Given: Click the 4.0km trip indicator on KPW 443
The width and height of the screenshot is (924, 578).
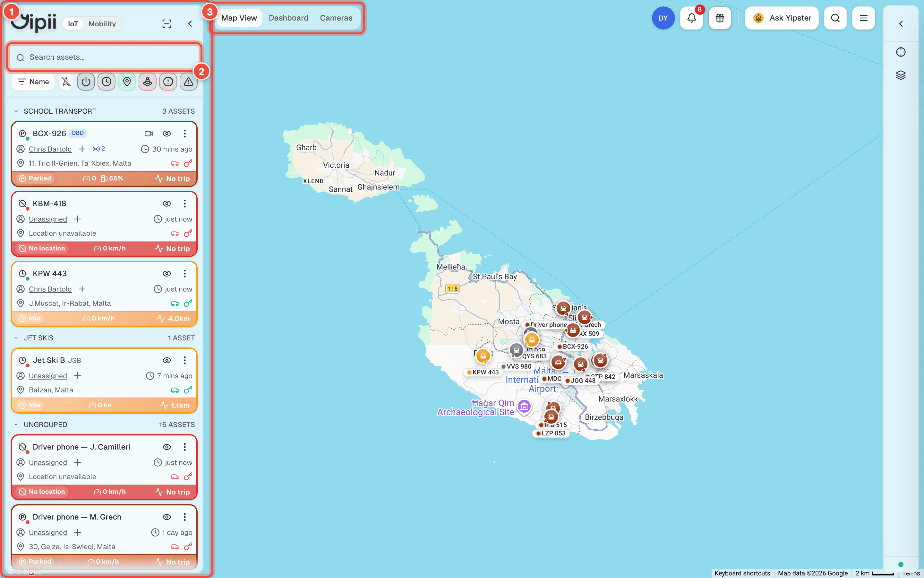Looking at the screenshot, I should [x=173, y=319].
